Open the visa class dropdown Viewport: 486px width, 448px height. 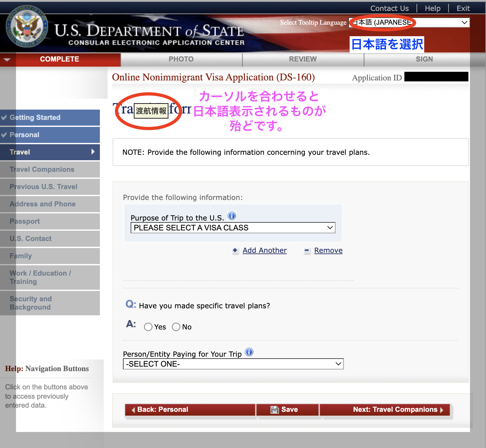(x=233, y=228)
